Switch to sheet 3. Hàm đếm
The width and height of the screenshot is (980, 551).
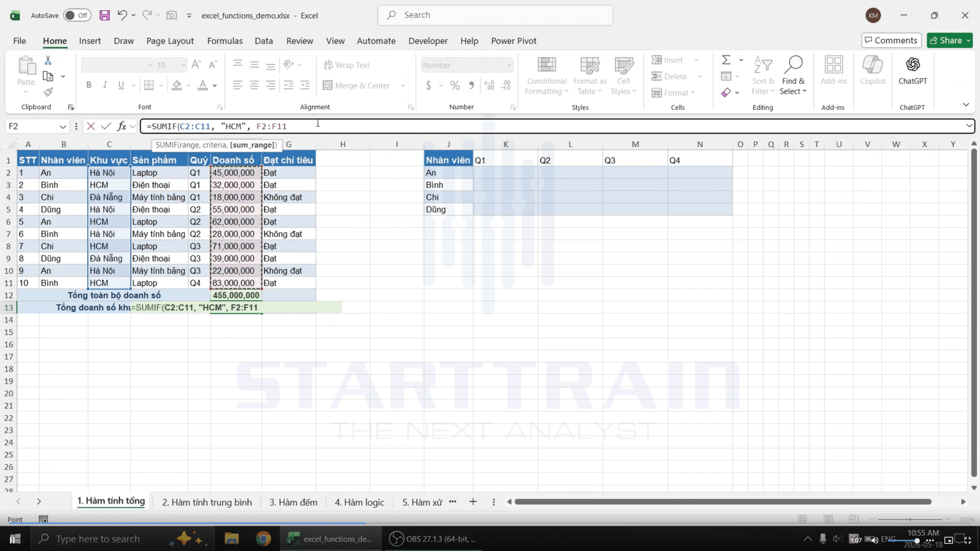293,502
